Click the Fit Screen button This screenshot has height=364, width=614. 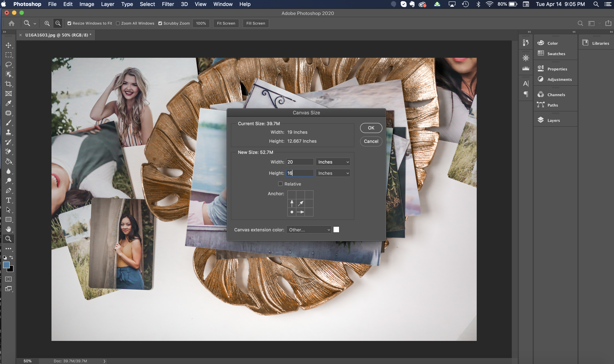tap(226, 23)
